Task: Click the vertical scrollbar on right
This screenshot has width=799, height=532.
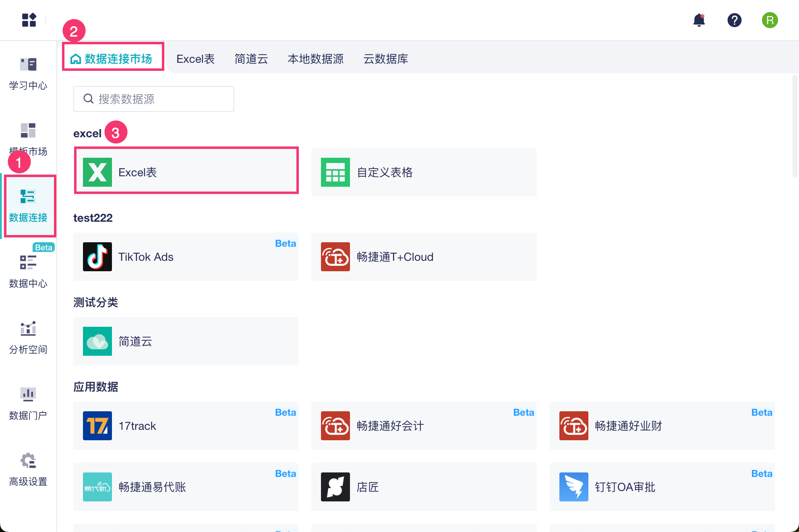Action: pos(795,126)
